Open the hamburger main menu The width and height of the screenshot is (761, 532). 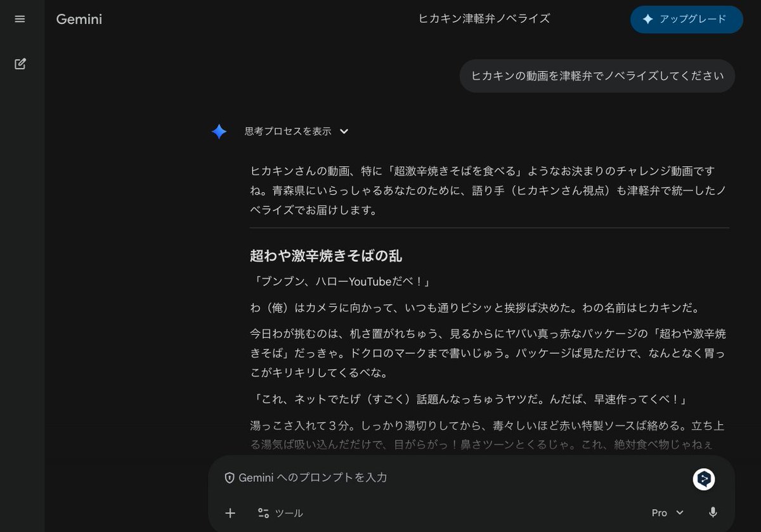pyautogui.click(x=20, y=19)
